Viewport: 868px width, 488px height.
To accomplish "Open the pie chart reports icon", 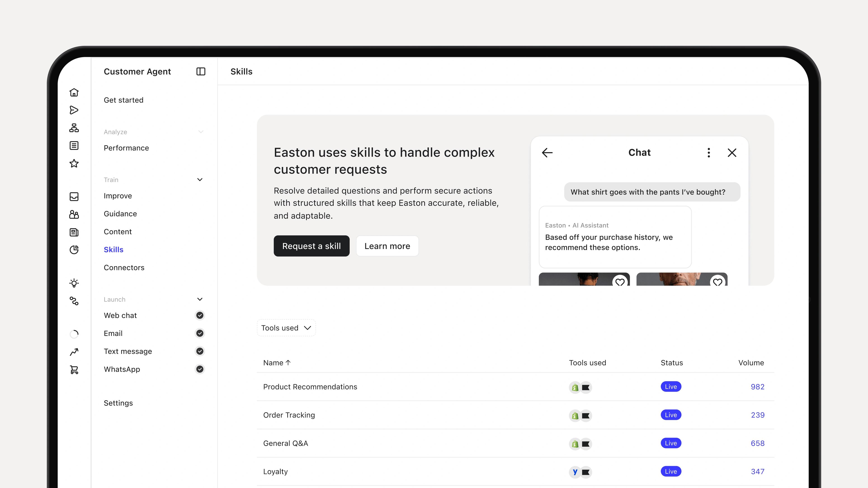I will pos(74,250).
